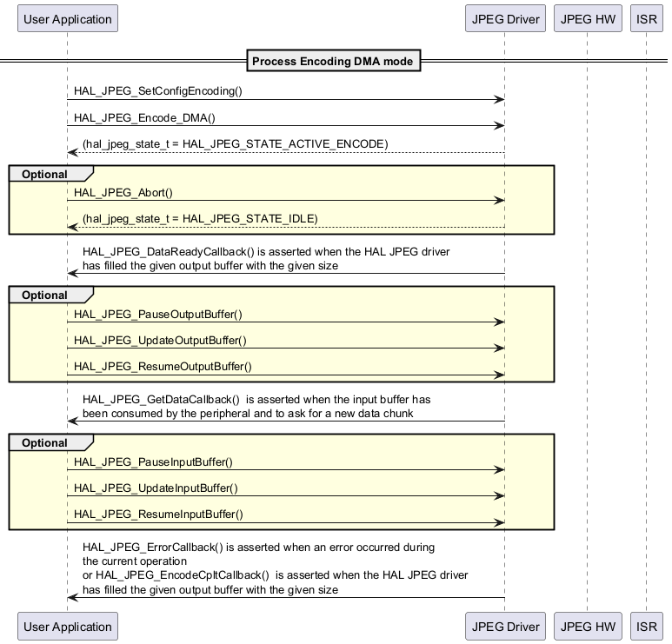Click the top JPEG HW participant box
The image size is (672, 644).
[x=588, y=19]
